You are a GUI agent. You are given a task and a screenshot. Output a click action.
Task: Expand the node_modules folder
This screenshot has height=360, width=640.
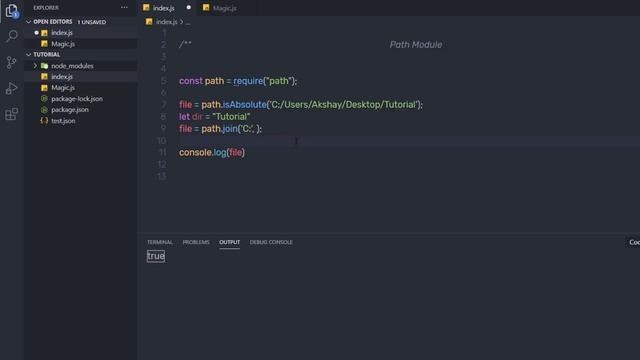click(35, 65)
